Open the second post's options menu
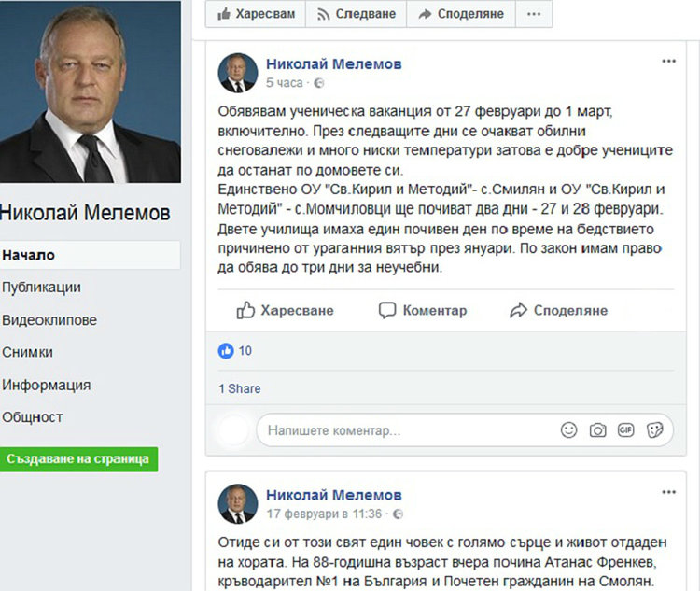This screenshot has height=591, width=700. pyautogui.click(x=668, y=492)
